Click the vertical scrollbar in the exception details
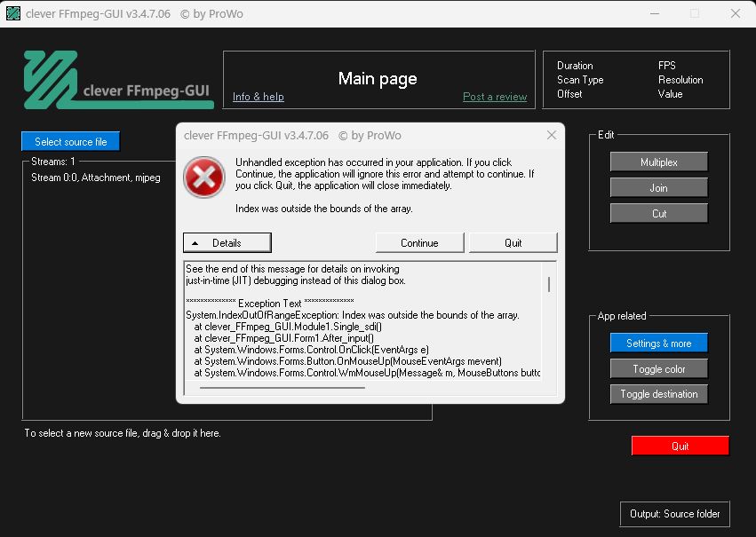 coord(549,284)
